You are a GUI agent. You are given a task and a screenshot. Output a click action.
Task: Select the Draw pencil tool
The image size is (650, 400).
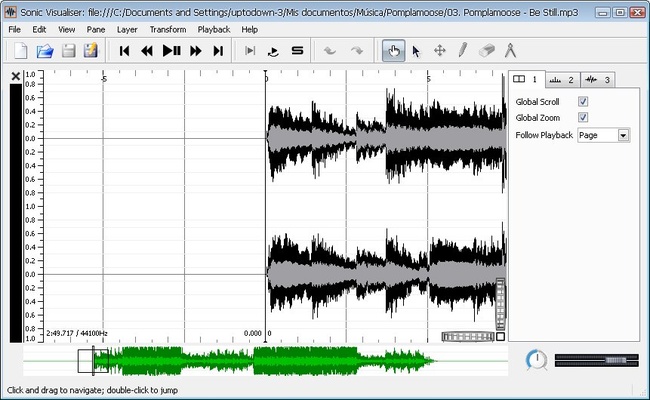463,51
